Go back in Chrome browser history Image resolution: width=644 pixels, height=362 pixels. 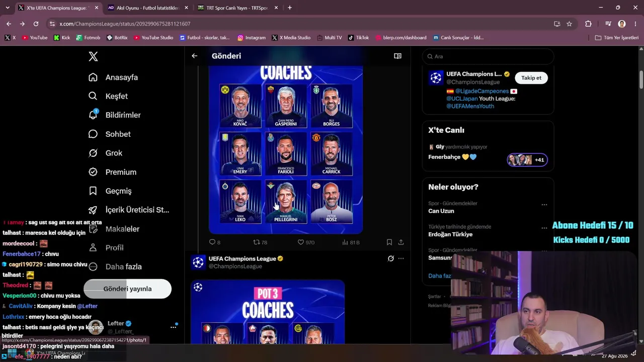pos(9,24)
